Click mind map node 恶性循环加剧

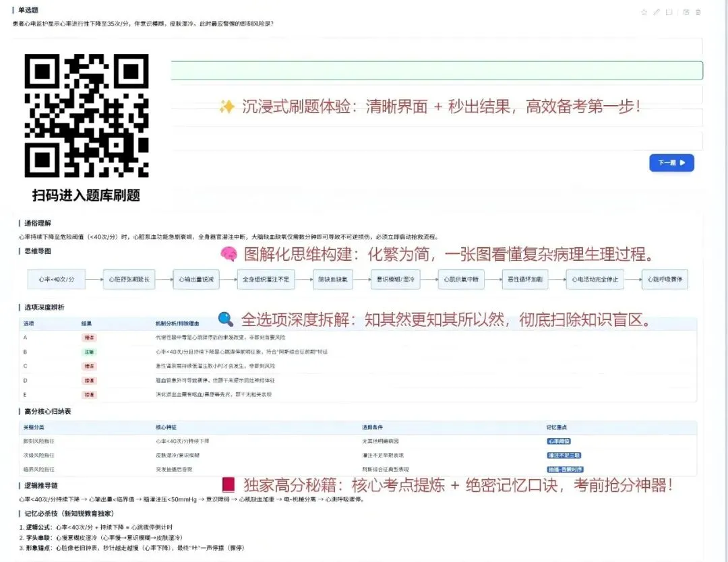click(x=525, y=280)
